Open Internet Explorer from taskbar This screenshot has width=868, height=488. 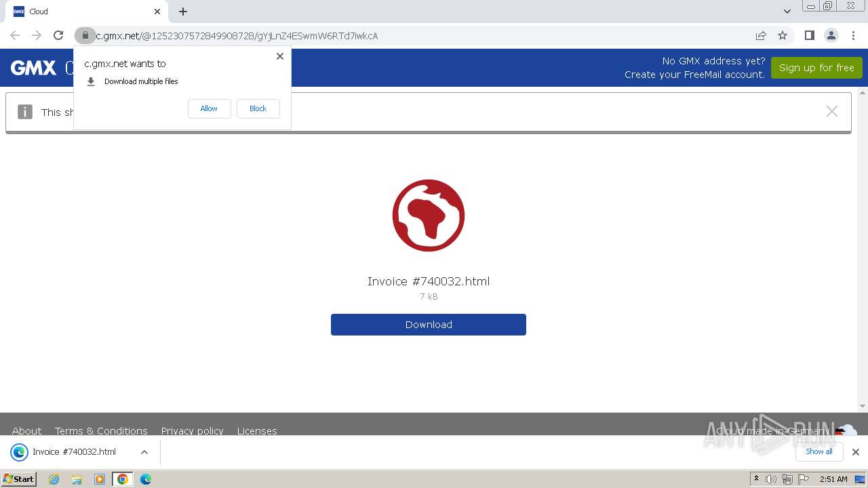point(54,479)
